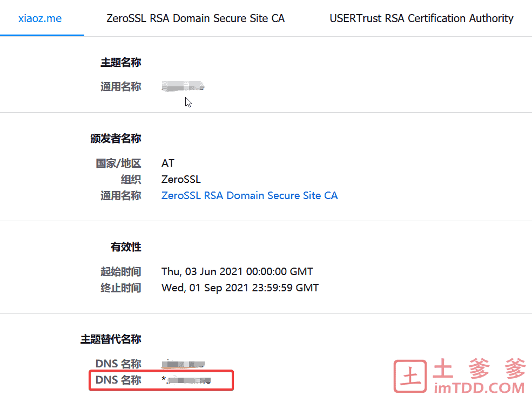532x396 pixels.
Task: Click the boxed 土 watermark logo icon
Action: 410,377
